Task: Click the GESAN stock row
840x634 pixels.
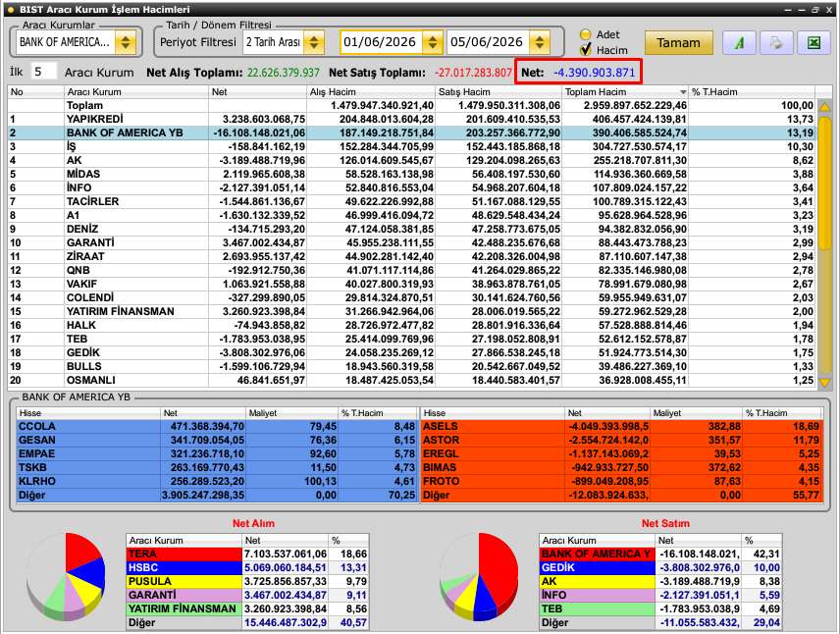Action: pos(217,440)
